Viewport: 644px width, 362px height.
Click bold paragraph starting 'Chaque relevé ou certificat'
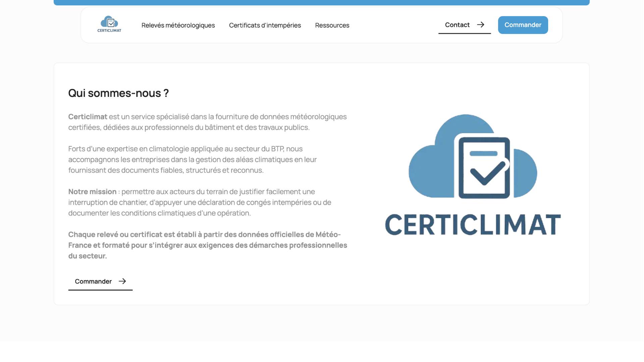coord(208,245)
